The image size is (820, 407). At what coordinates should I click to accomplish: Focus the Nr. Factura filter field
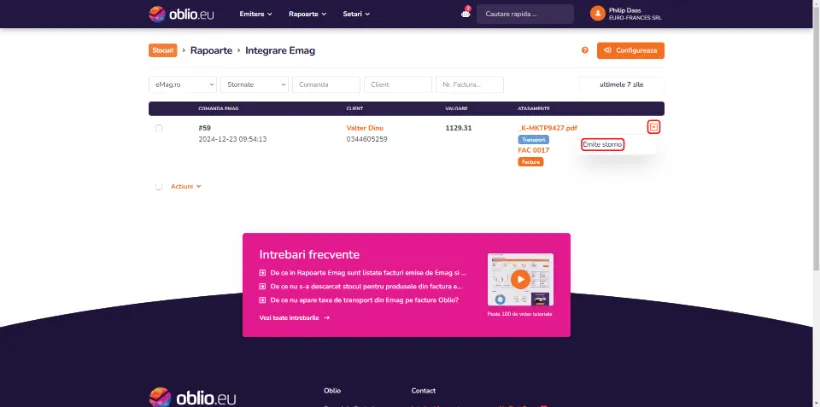[470, 84]
